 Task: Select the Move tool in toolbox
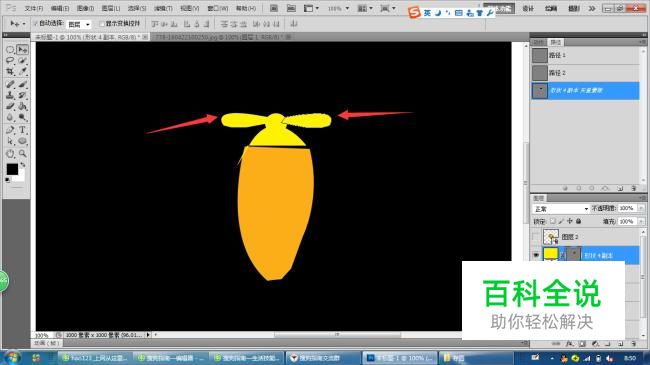tap(22, 50)
